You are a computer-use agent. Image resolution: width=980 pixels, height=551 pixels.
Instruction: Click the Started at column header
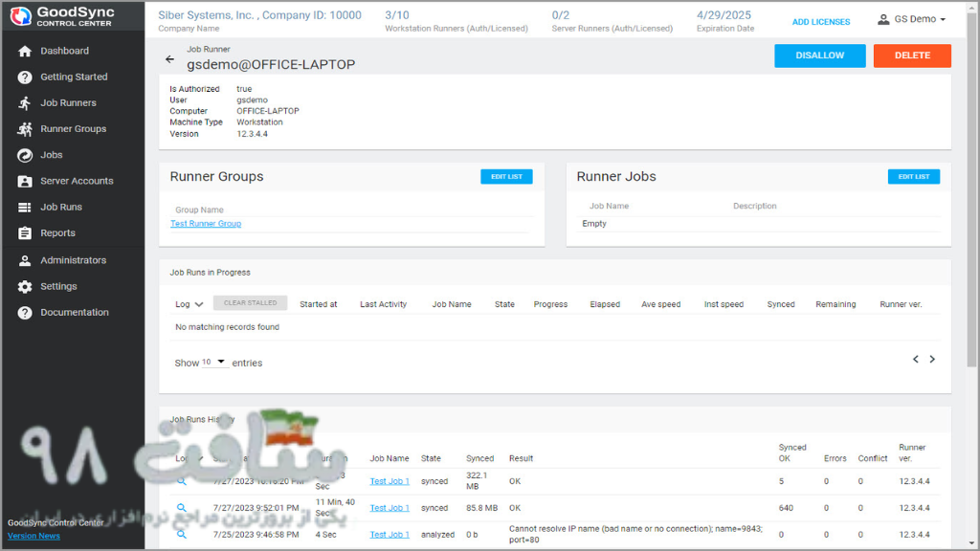[318, 305]
